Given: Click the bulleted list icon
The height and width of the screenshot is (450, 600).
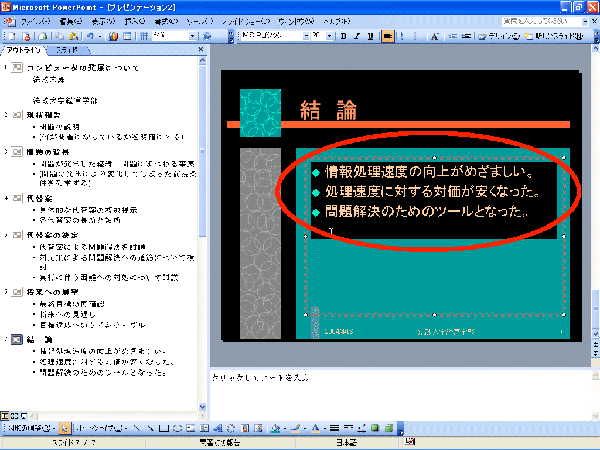Looking at the screenshot, I should 415,36.
